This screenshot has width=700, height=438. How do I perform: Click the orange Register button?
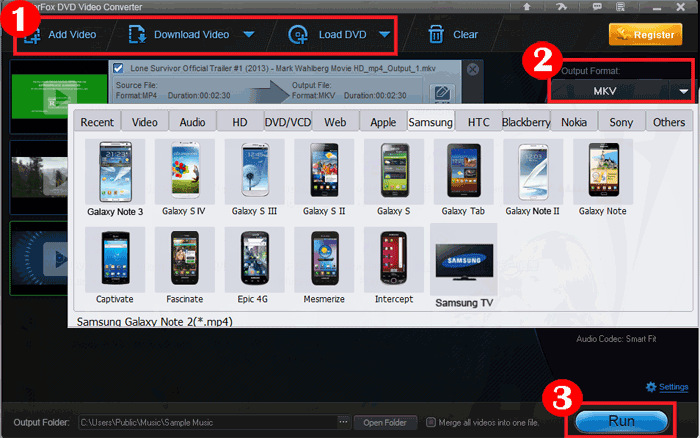646,34
